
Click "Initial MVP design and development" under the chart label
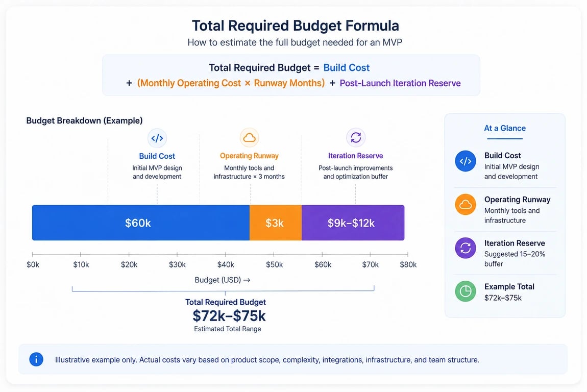coord(157,172)
